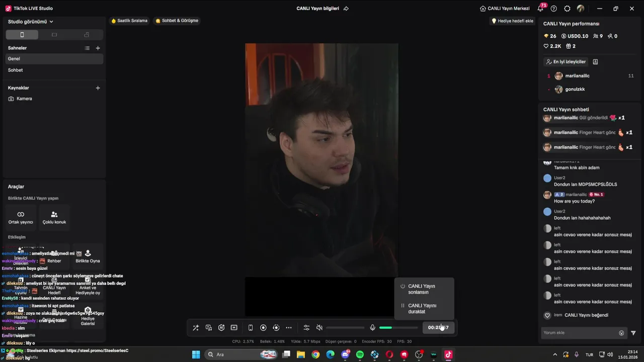Image resolution: width=644 pixels, height=362 pixels.
Task: Open Sohbet & Görüşme badge
Action: pyautogui.click(x=177, y=21)
